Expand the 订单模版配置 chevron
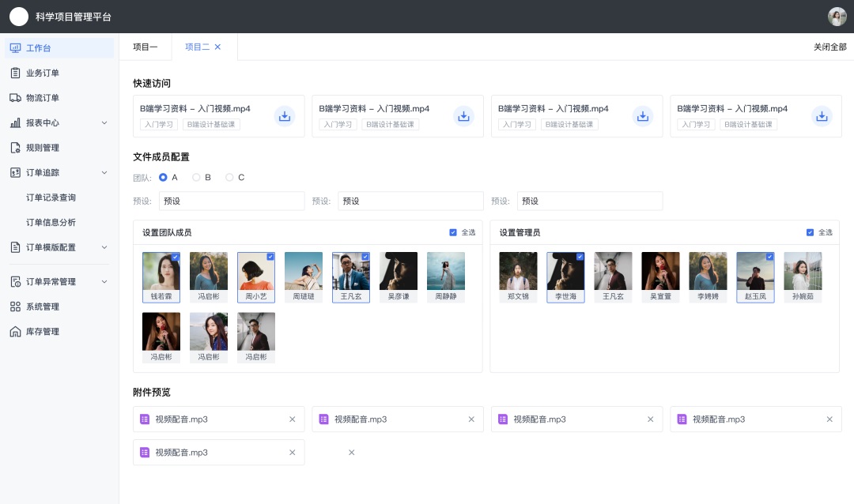Viewport: 854px width, 504px height. 104,247
